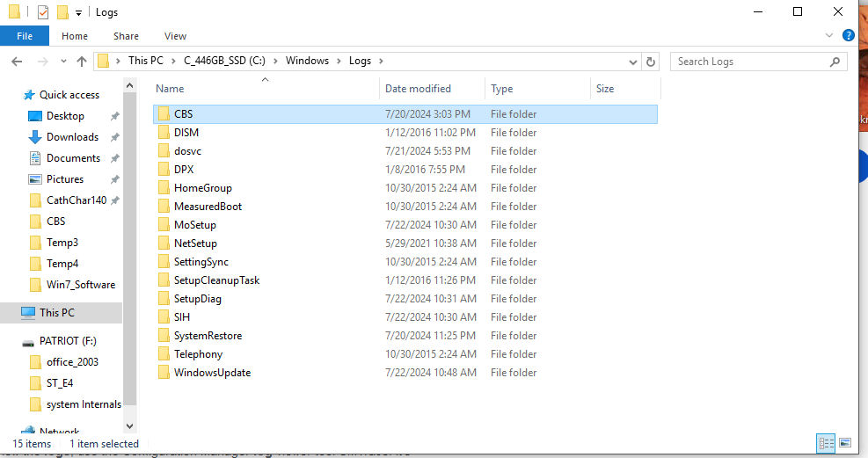
Task: Sort by the Name column header
Action: (170, 89)
